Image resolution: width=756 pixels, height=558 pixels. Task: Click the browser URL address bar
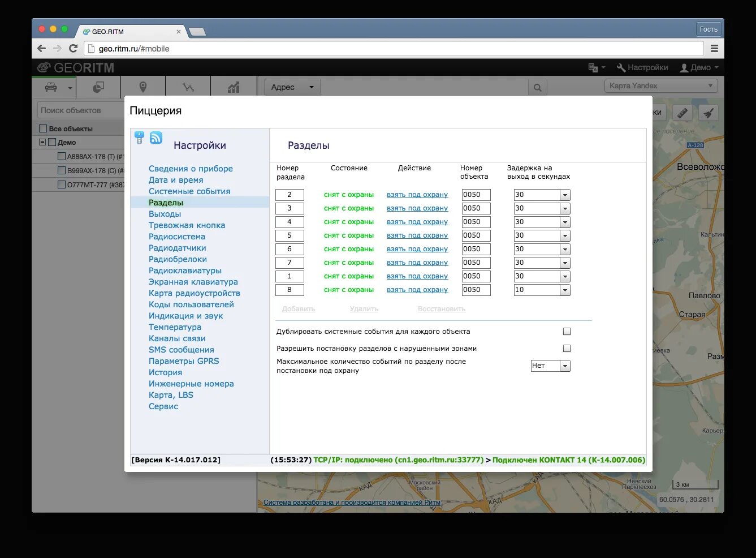[394, 49]
